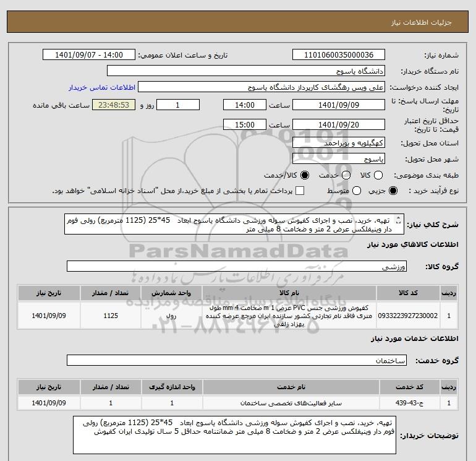Click the buyer organization field دانشگاه یاسوج

pyautogui.click(x=246, y=71)
